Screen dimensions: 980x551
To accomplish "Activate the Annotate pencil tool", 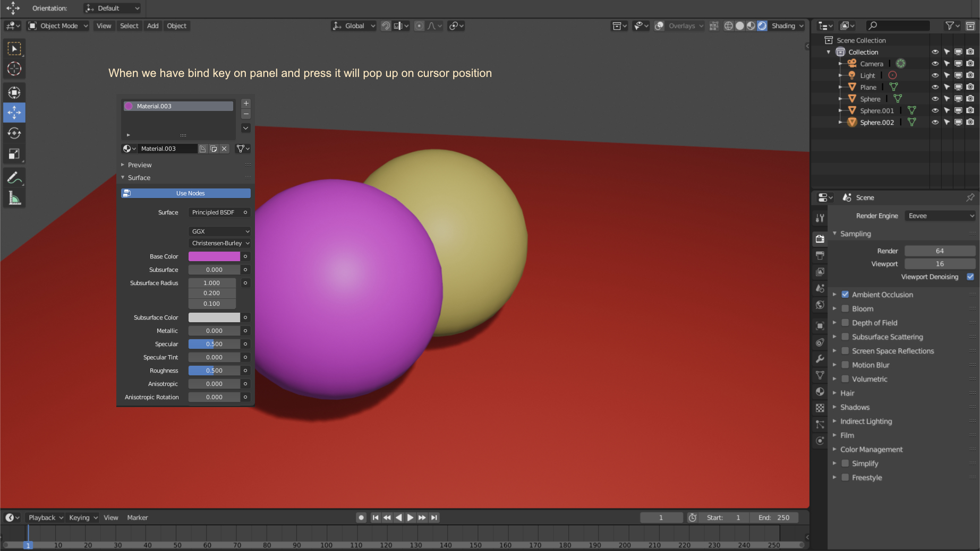I will click(x=14, y=178).
